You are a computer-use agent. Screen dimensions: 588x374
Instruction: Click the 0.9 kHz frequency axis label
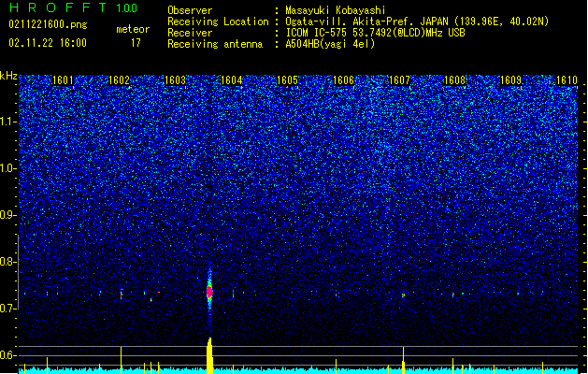[x=8, y=215]
